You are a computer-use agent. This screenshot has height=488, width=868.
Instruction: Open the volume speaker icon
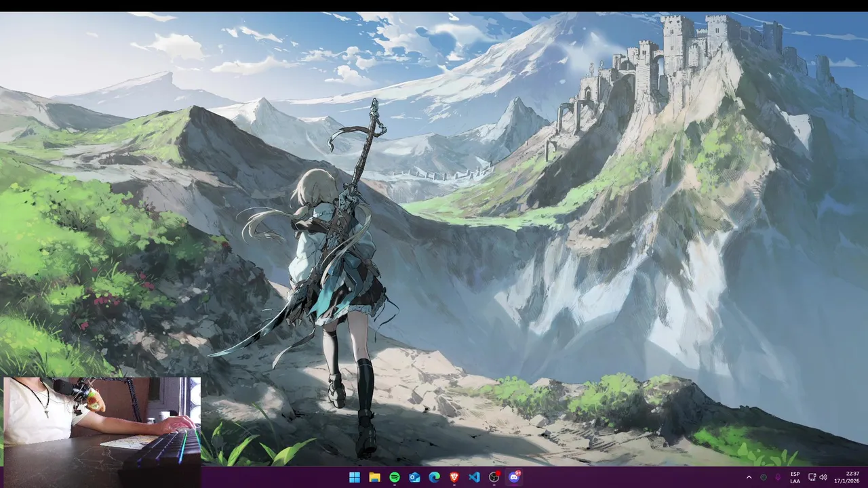pyautogui.click(x=823, y=477)
